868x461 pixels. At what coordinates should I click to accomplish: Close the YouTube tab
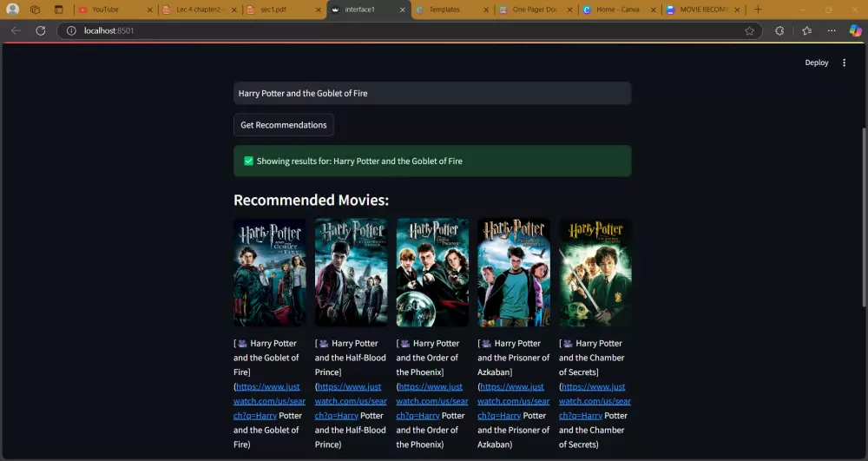pos(150,10)
